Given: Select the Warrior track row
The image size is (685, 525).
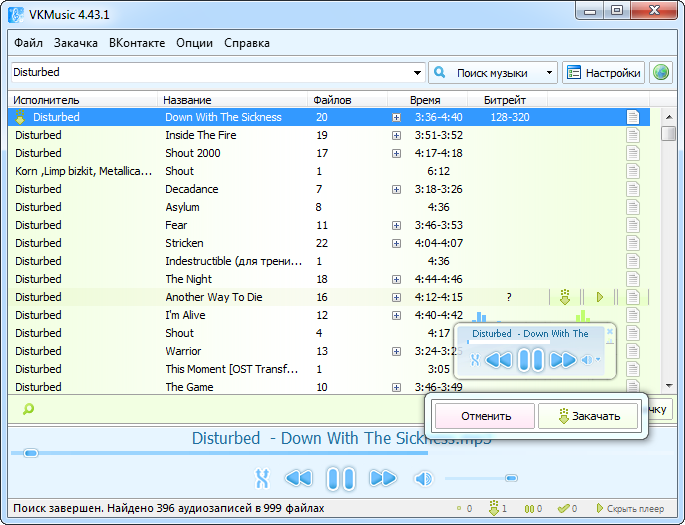Looking at the screenshot, I should point(329,351).
